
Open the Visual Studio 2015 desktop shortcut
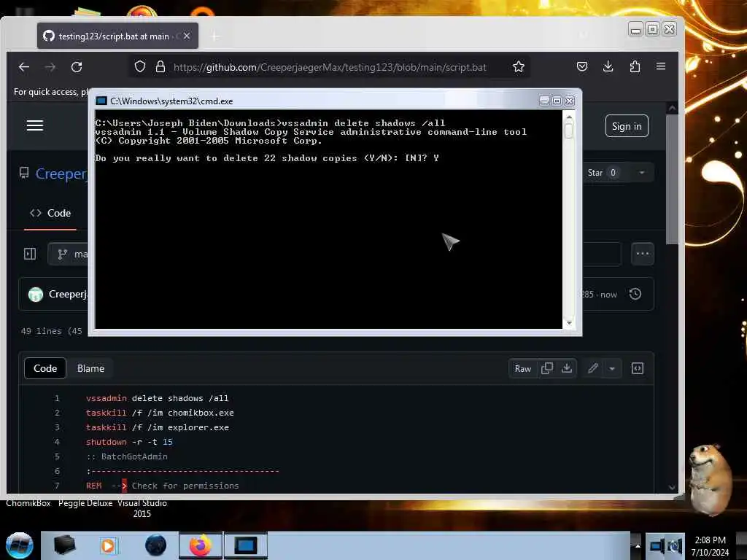coord(142,508)
